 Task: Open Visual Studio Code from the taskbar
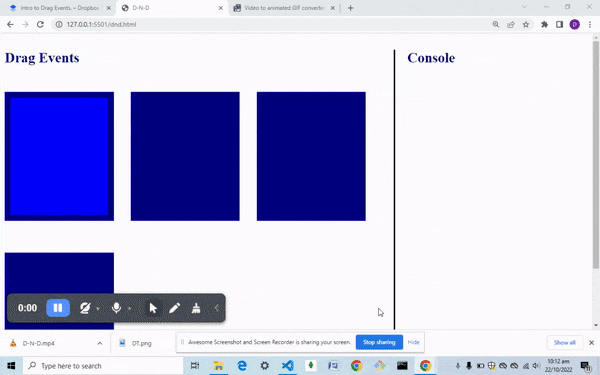click(x=288, y=366)
